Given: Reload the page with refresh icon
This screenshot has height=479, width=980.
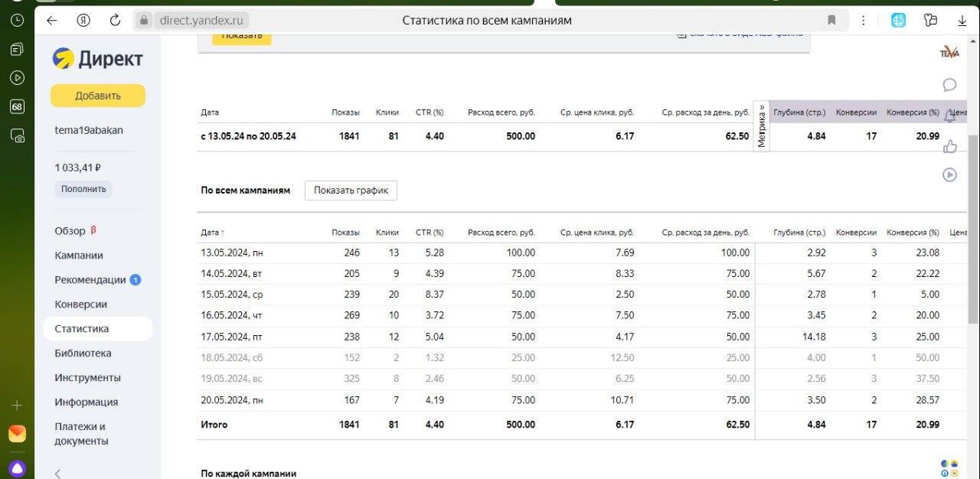Looking at the screenshot, I should (116, 21).
